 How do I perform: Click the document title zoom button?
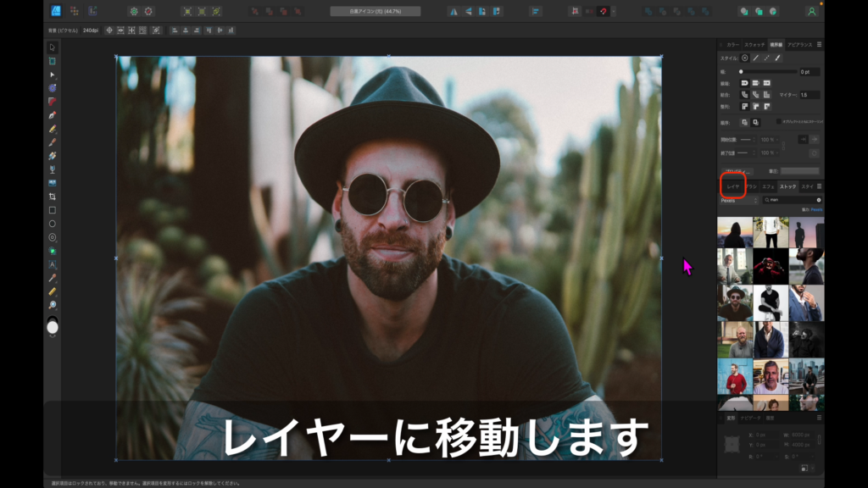[x=376, y=11]
